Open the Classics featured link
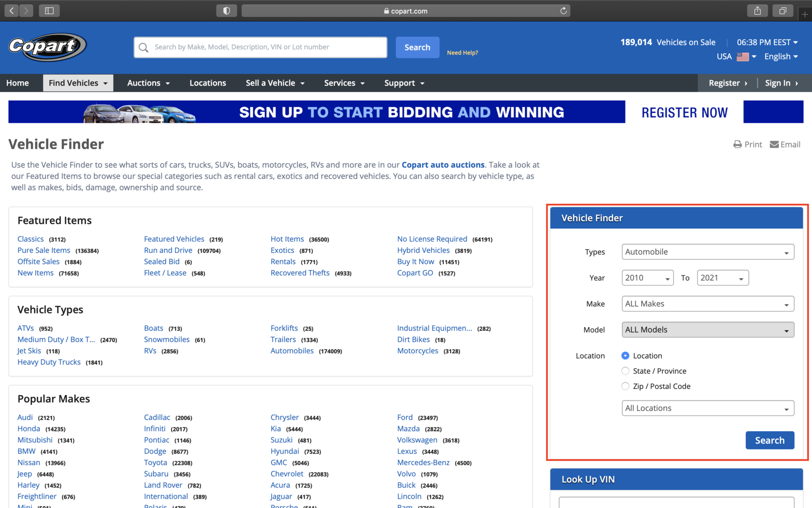This screenshot has height=508, width=812. [30, 239]
